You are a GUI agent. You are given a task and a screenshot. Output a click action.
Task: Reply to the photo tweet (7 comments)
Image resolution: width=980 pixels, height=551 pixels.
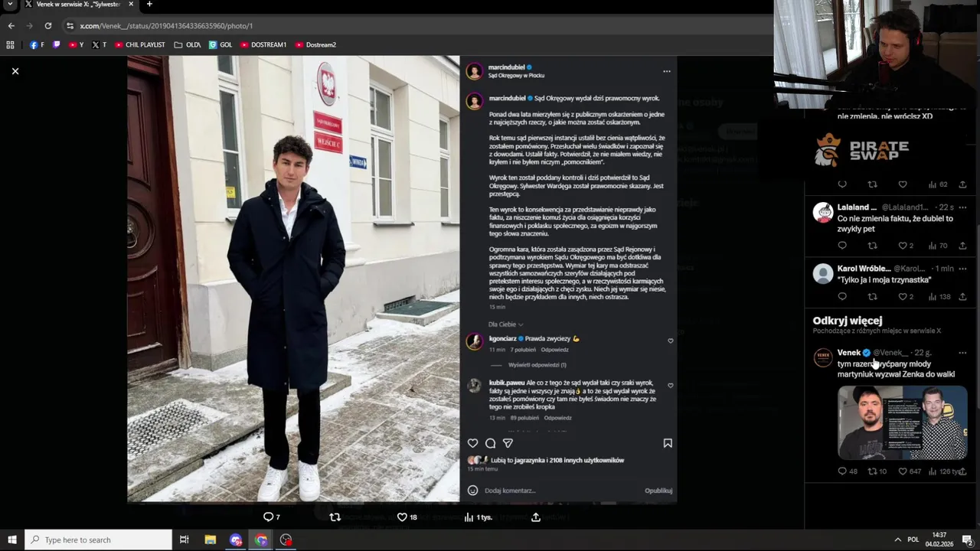click(272, 517)
